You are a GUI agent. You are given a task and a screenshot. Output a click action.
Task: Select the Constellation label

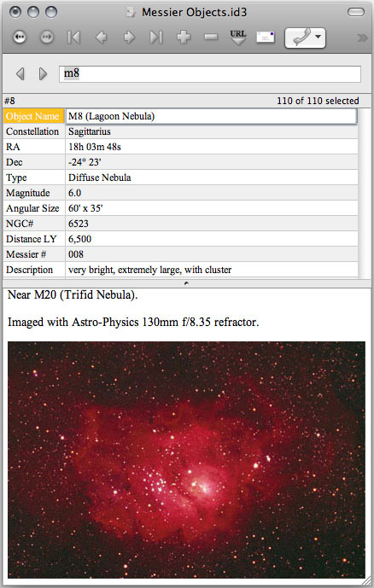point(34,131)
